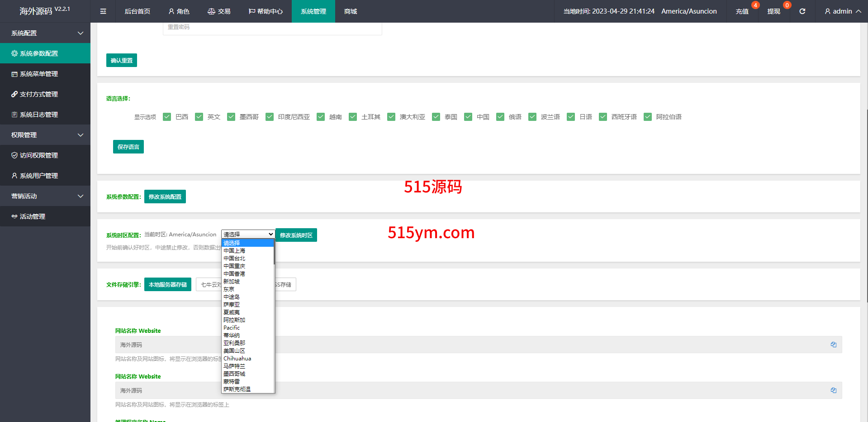The width and height of the screenshot is (868, 422).
Task: Uncheck the 巴西 language checkbox
Action: pyautogui.click(x=167, y=117)
